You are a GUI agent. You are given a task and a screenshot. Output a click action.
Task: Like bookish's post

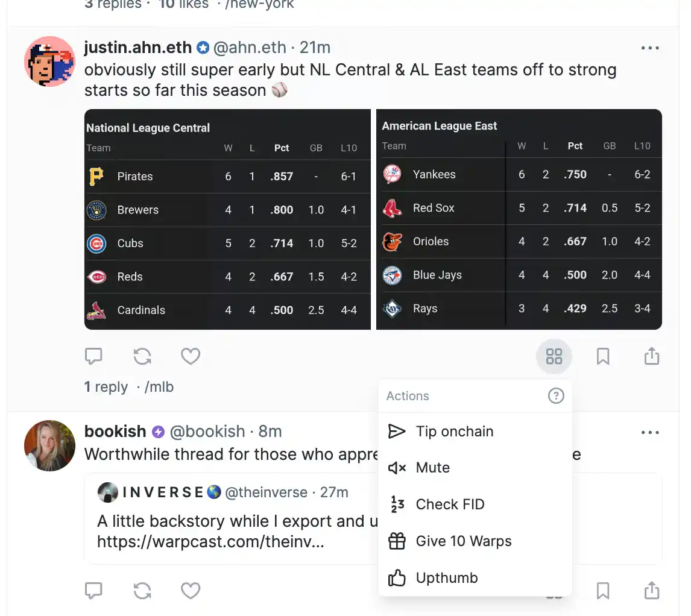tap(191, 591)
